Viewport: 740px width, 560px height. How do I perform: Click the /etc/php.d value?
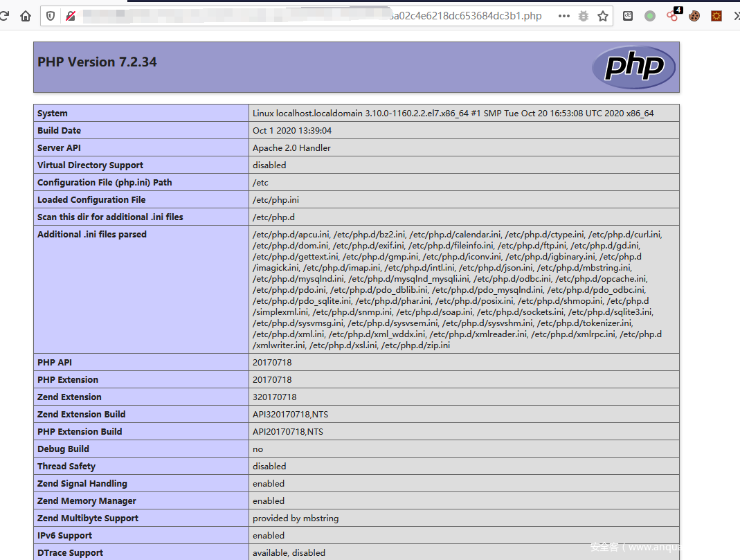(273, 217)
